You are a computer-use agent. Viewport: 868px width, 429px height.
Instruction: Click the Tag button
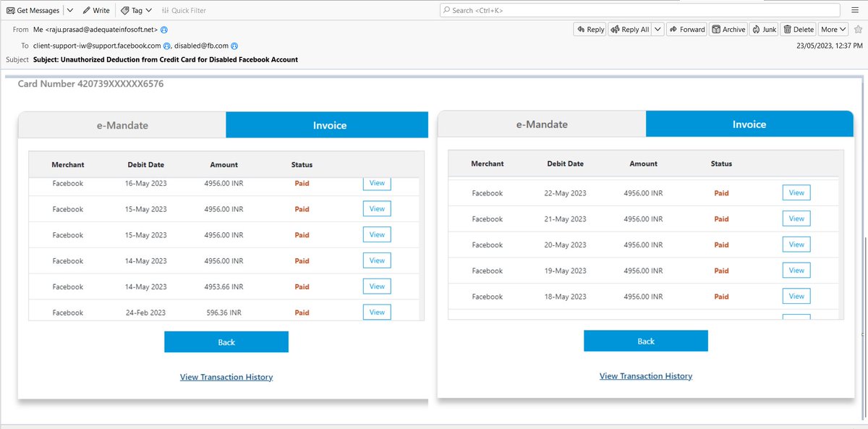[136, 11]
